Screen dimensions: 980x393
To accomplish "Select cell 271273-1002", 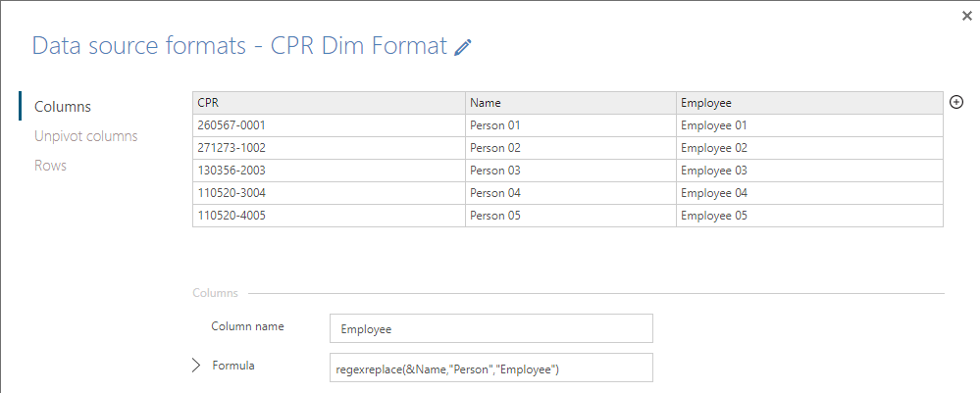I will (x=329, y=148).
